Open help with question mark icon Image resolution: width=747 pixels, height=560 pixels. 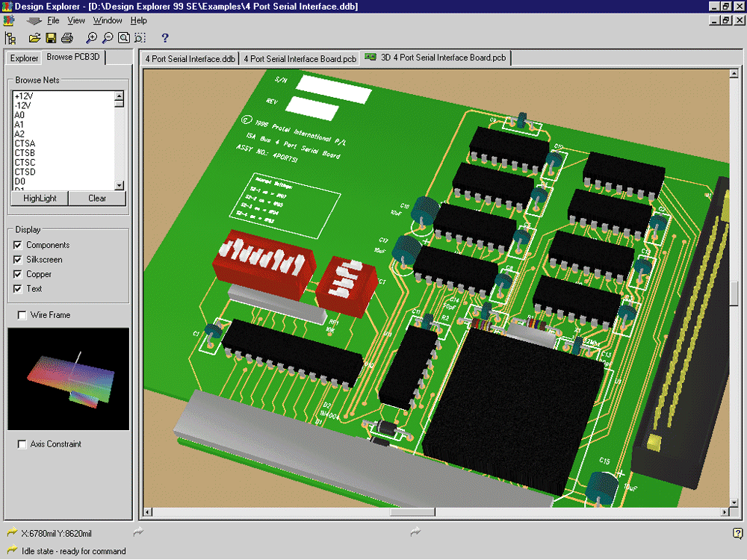tap(165, 38)
